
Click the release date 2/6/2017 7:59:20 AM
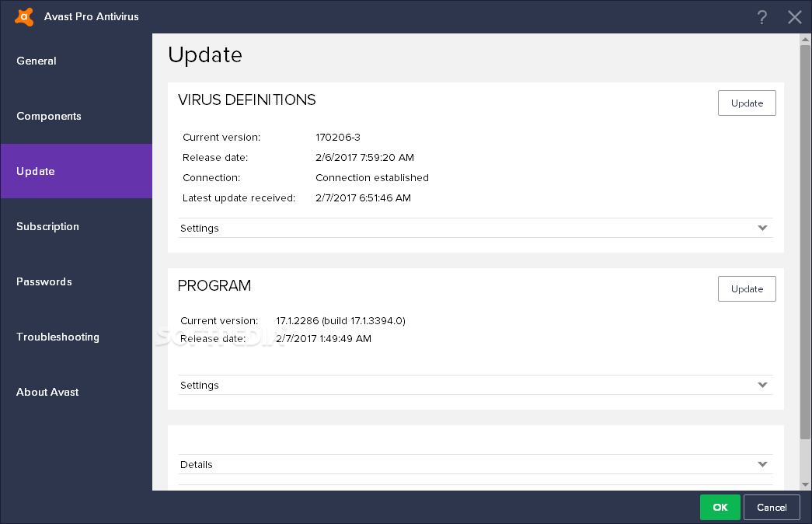pos(364,158)
